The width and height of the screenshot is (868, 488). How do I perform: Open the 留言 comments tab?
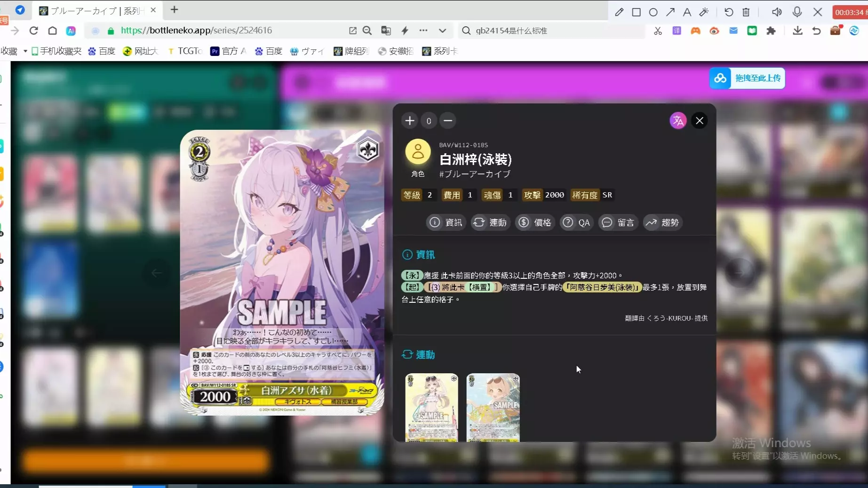click(x=618, y=222)
